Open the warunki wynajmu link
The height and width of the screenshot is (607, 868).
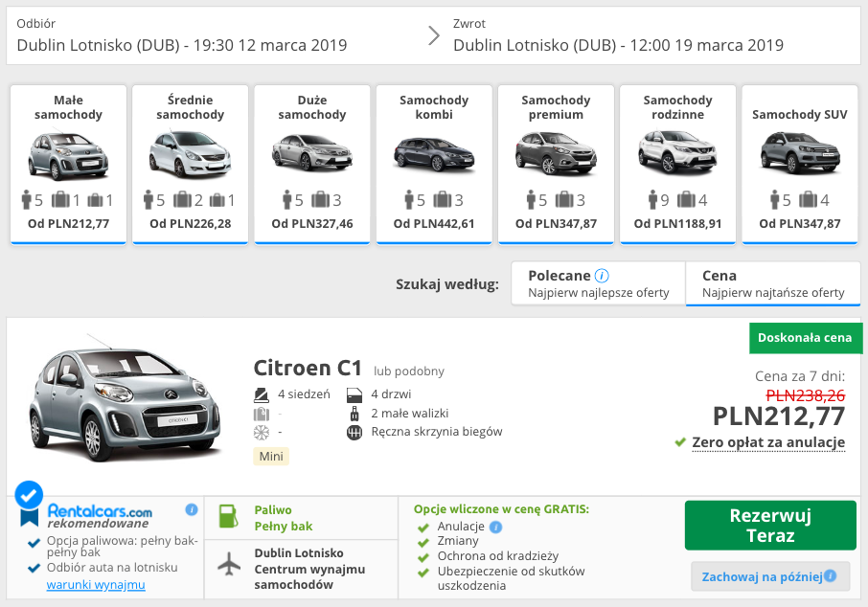pyautogui.click(x=96, y=585)
